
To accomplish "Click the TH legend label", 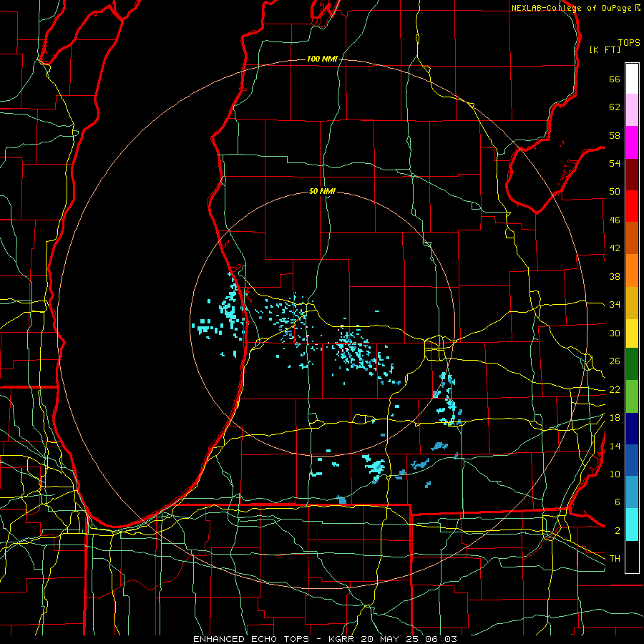I will tap(615, 558).
